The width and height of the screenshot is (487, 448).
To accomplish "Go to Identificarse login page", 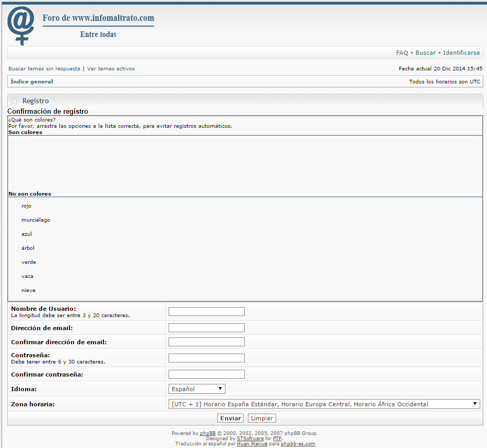I will pyautogui.click(x=461, y=53).
